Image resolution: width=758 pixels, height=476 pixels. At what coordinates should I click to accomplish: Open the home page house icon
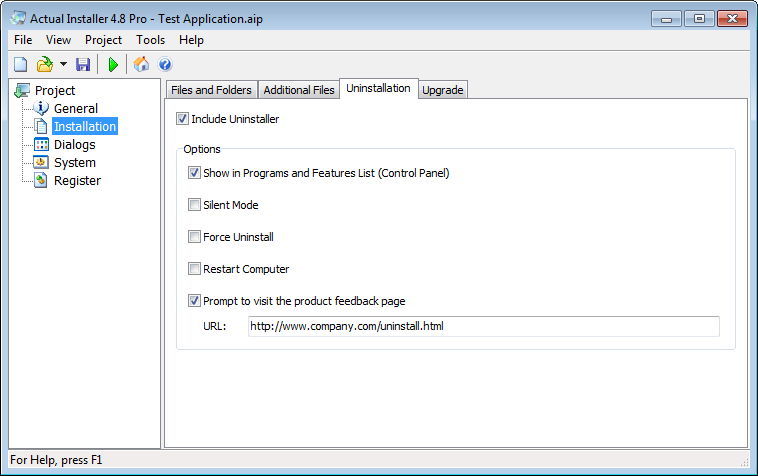point(141,64)
